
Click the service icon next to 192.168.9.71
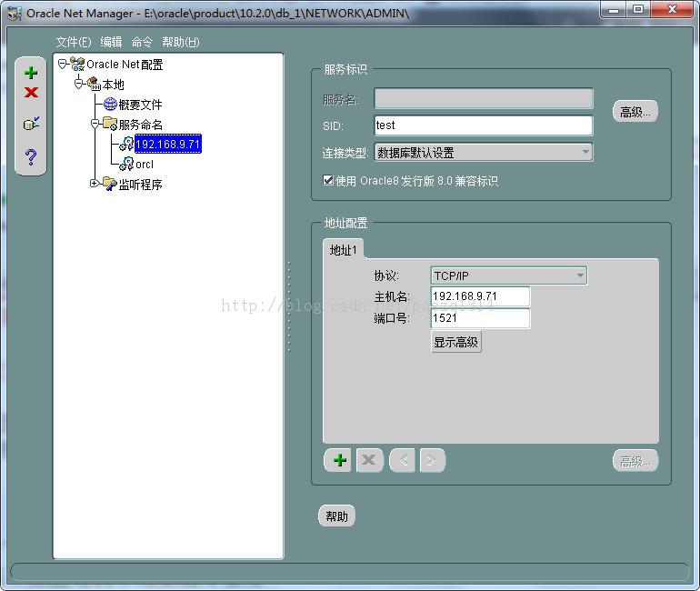coord(126,144)
